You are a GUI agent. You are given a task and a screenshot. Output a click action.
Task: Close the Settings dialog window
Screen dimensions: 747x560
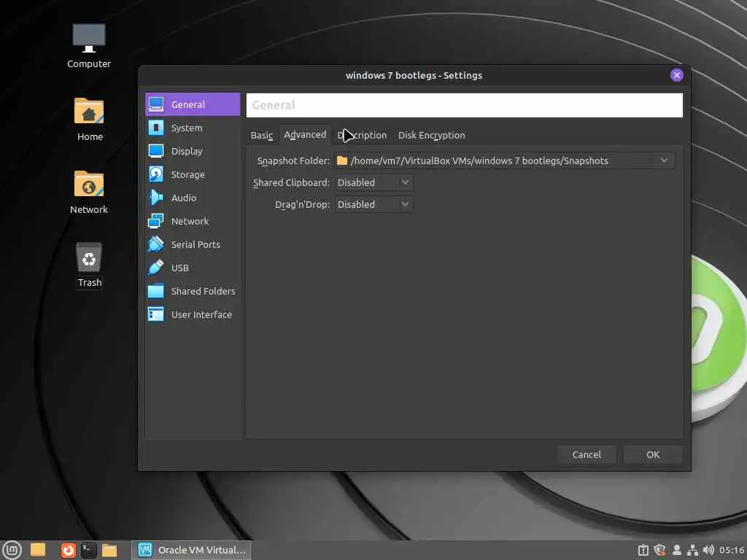[x=676, y=75]
